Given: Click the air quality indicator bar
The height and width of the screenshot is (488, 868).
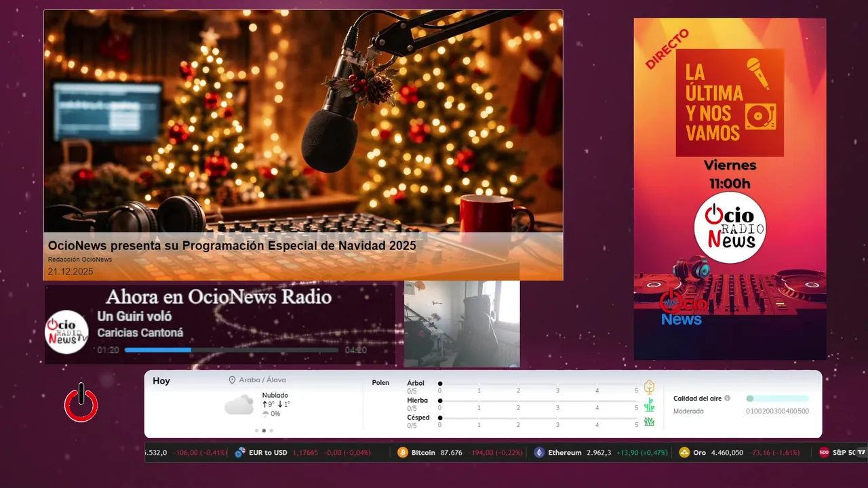Looking at the screenshot, I should [777, 399].
